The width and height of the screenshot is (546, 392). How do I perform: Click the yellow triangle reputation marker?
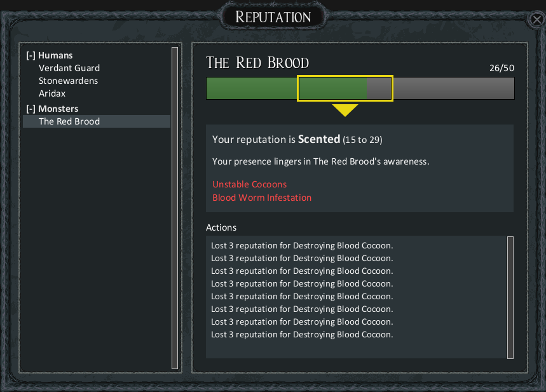345,110
